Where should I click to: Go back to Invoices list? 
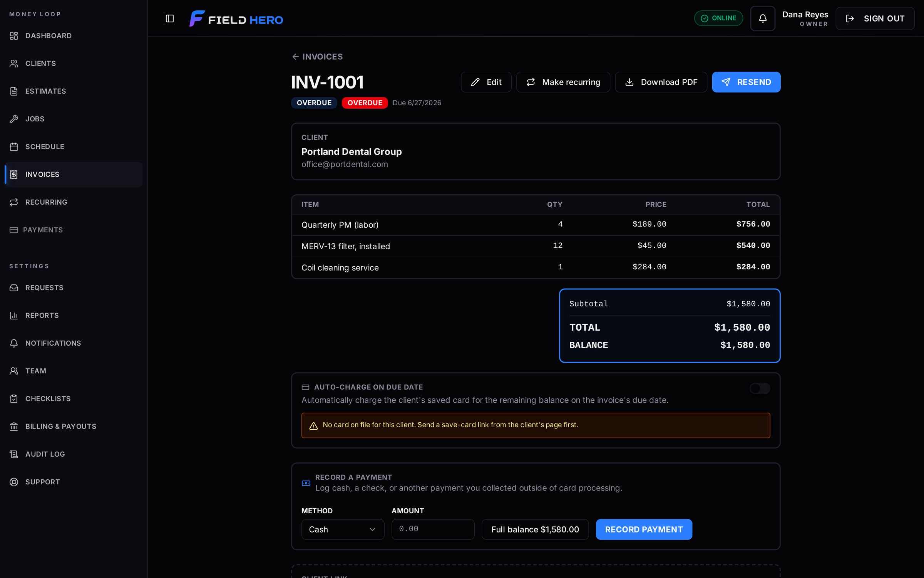point(317,57)
